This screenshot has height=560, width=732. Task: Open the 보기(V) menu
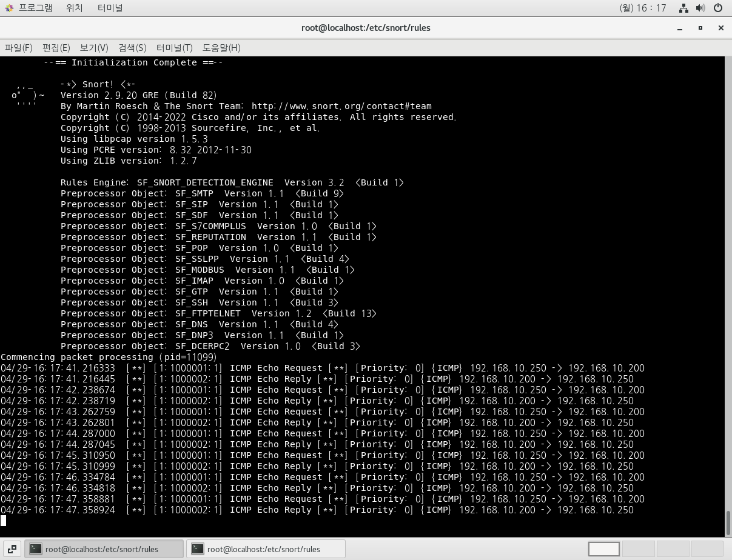[x=94, y=48]
